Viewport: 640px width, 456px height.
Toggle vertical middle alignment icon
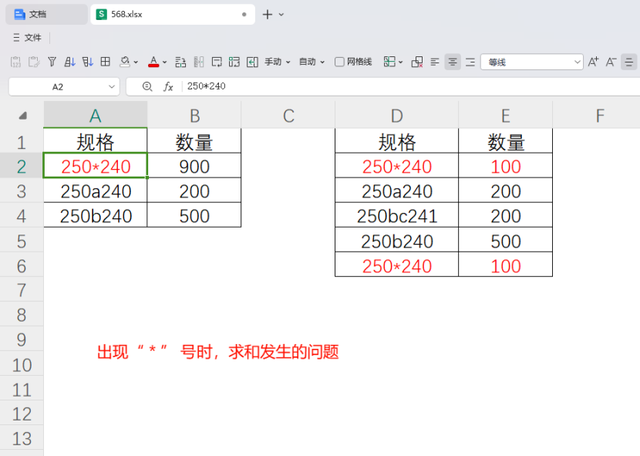coord(629,62)
